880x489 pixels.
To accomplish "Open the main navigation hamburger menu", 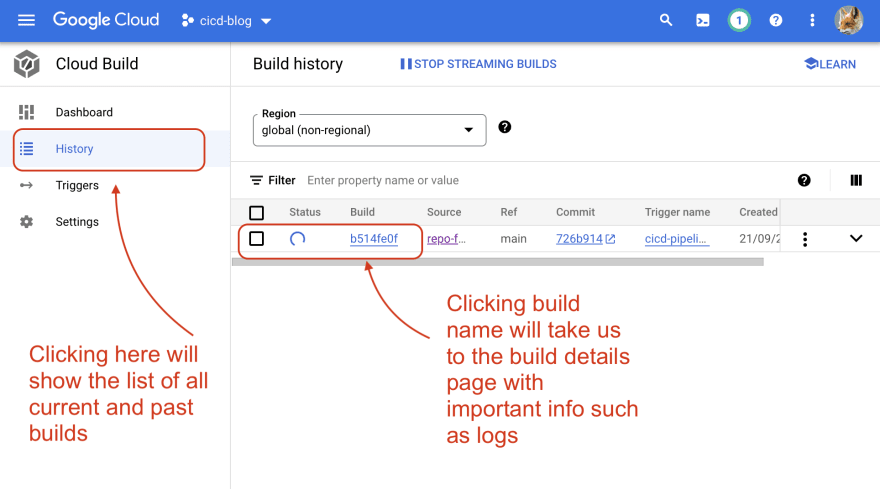I will tap(26, 21).
